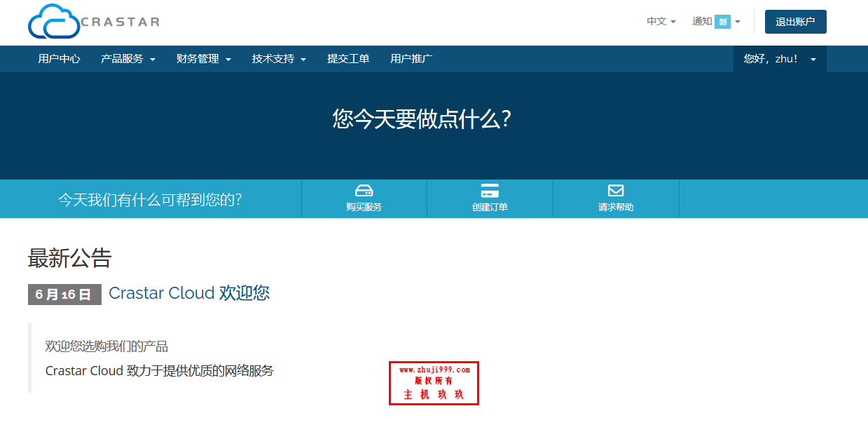Open the 您好, zhu! account dropdown
The height and width of the screenshot is (439, 868).
coord(780,59)
